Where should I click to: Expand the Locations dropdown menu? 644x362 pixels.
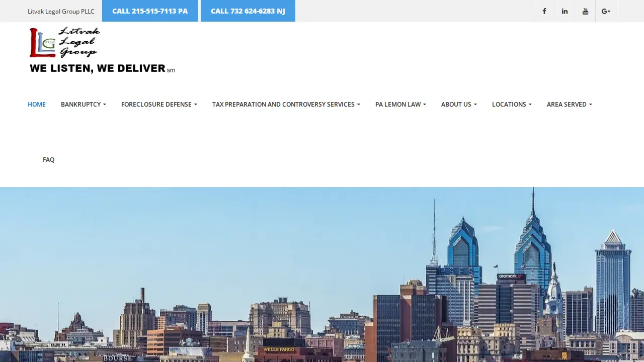click(512, 104)
